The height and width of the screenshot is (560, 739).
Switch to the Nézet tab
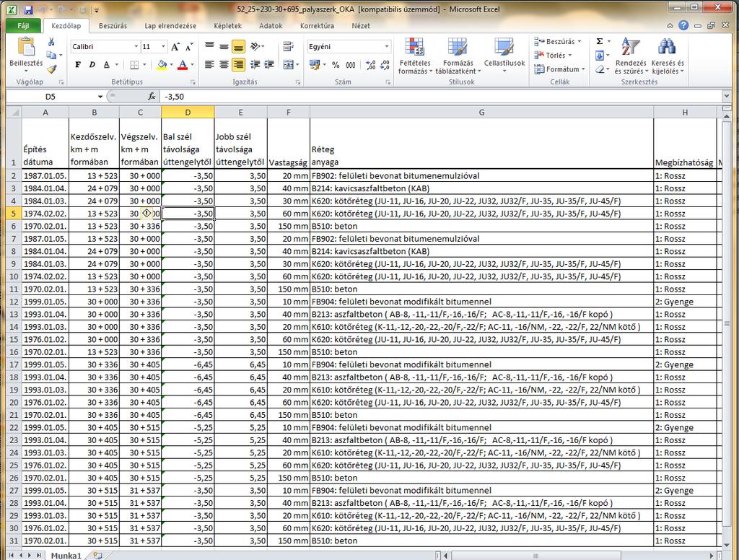pos(361,26)
